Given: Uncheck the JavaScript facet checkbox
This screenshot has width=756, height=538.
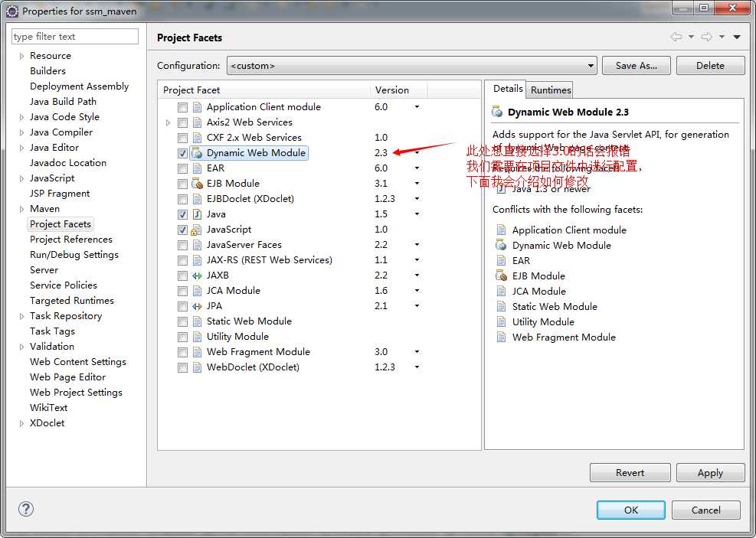Looking at the screenshot, I should [182, 230].
